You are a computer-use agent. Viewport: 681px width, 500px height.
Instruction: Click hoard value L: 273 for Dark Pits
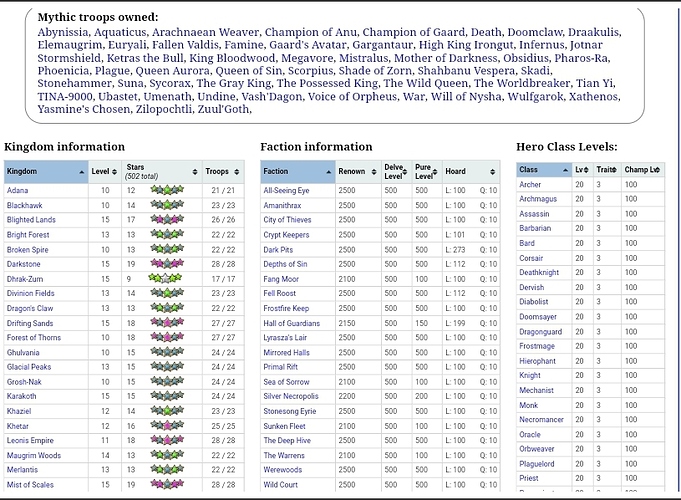(455, 250)
